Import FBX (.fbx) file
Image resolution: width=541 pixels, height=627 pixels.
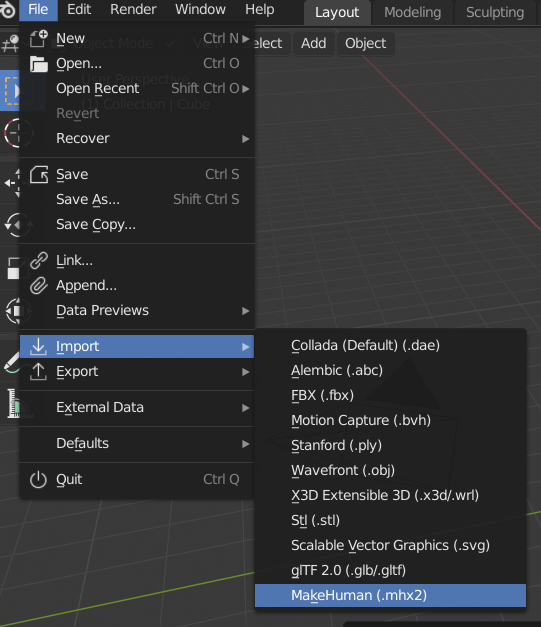click(x=390, y=395)
